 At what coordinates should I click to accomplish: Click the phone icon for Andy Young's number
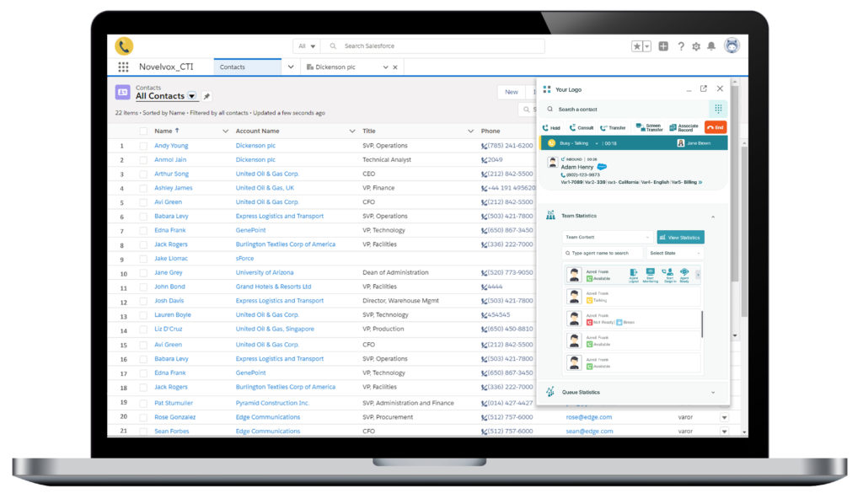[484, 146]
